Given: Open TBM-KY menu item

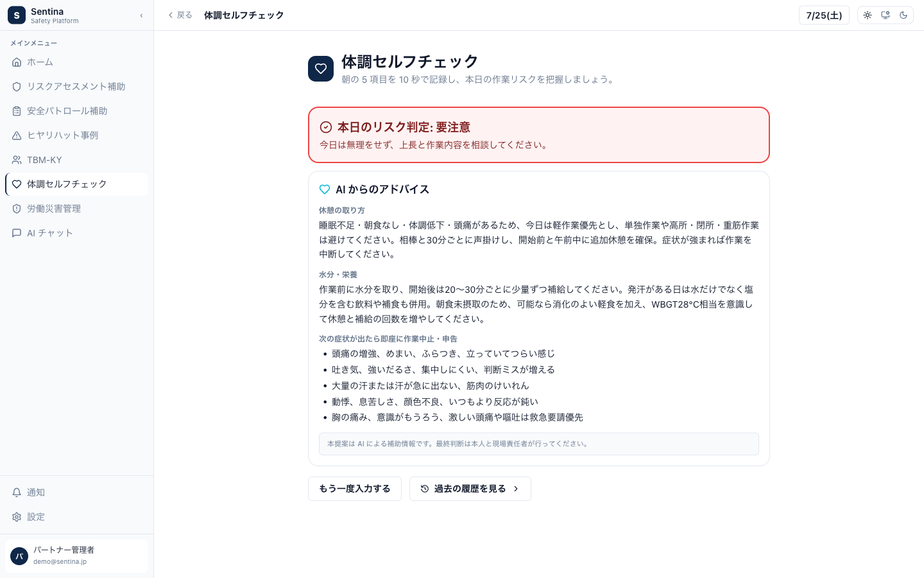Looking at the screenshot, I should (76, 160).
